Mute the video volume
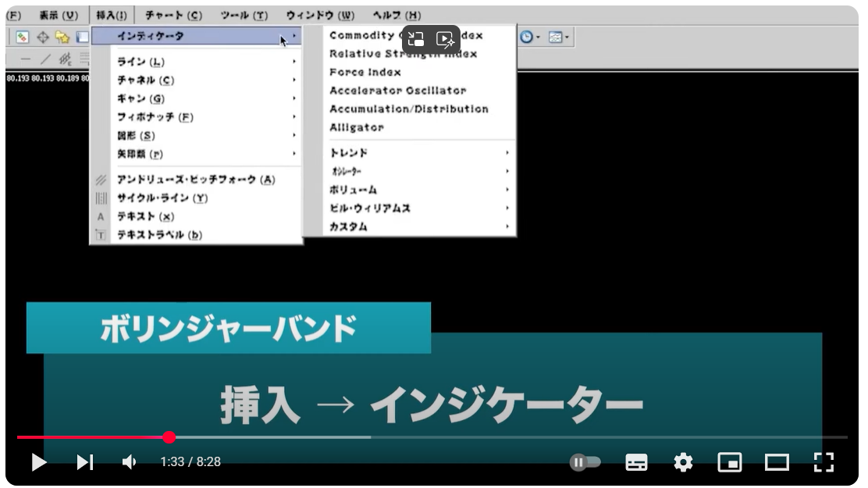868x488 pixels. (130, 462)
